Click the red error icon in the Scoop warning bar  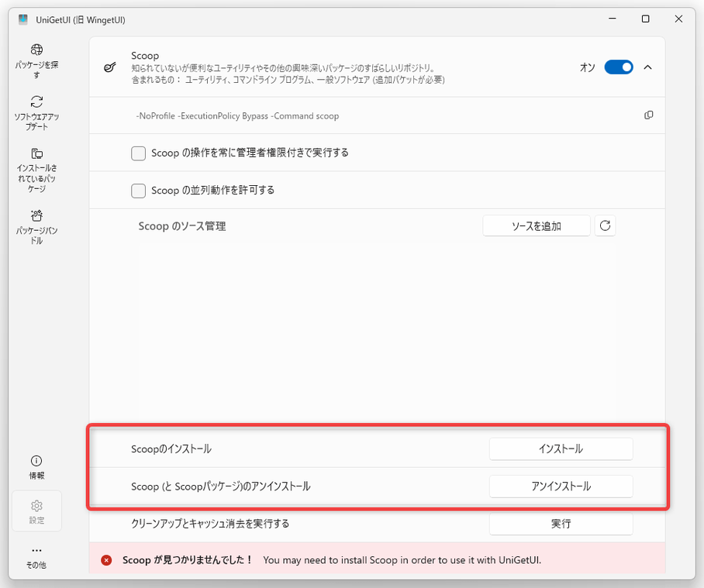click(x=106, y=560)
